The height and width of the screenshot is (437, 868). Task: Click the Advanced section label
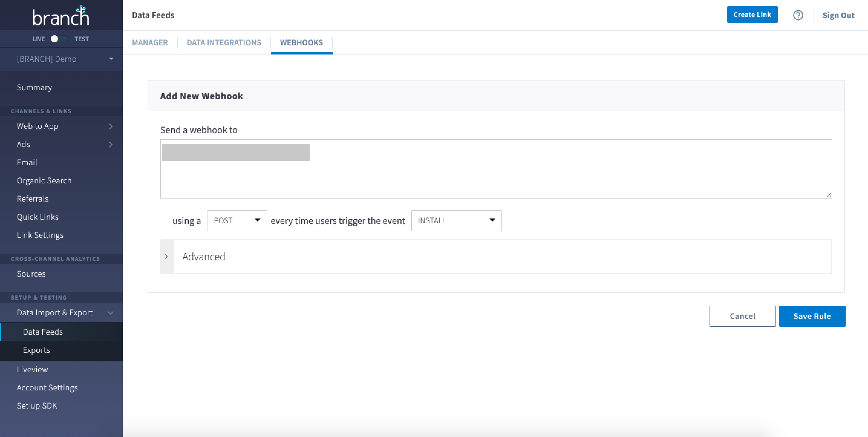tap(204, 257)
